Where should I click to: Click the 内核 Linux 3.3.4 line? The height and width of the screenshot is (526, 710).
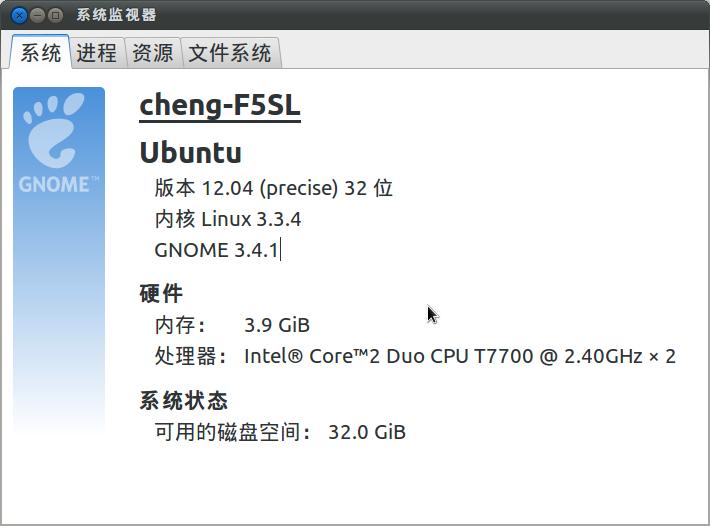(x=228, y=219)
